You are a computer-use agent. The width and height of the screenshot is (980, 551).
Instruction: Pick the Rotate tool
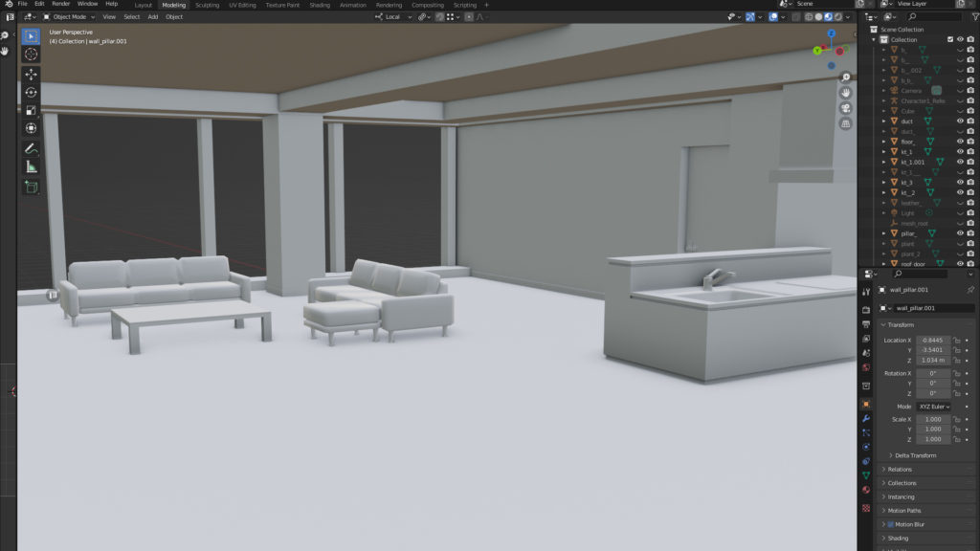(31, 92)
